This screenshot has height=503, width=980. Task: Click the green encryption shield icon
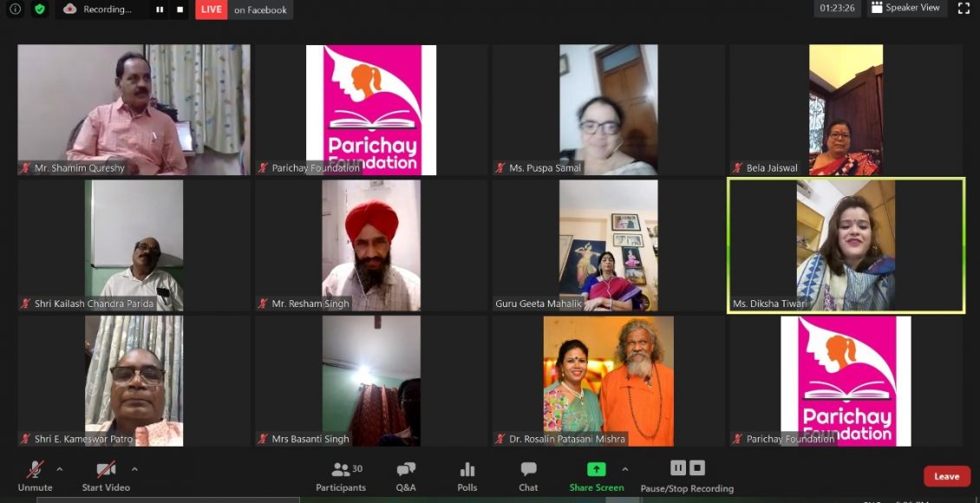click(39, 10)
